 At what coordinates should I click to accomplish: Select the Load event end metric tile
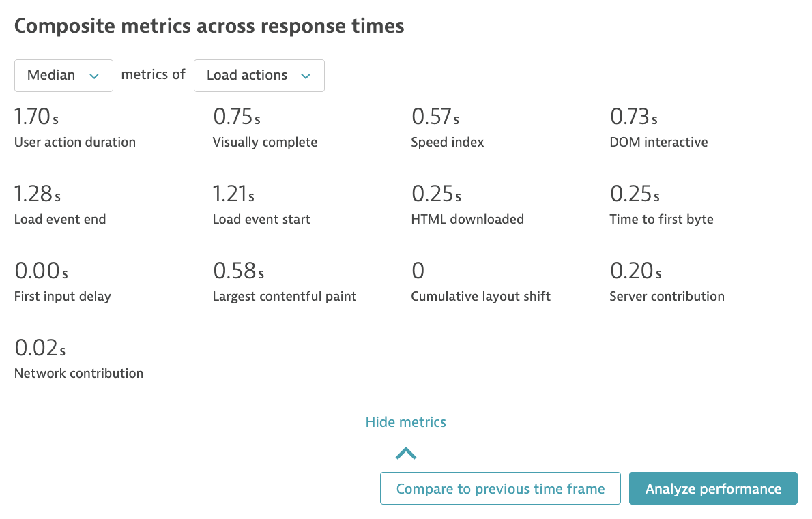[x=60, y=205]
